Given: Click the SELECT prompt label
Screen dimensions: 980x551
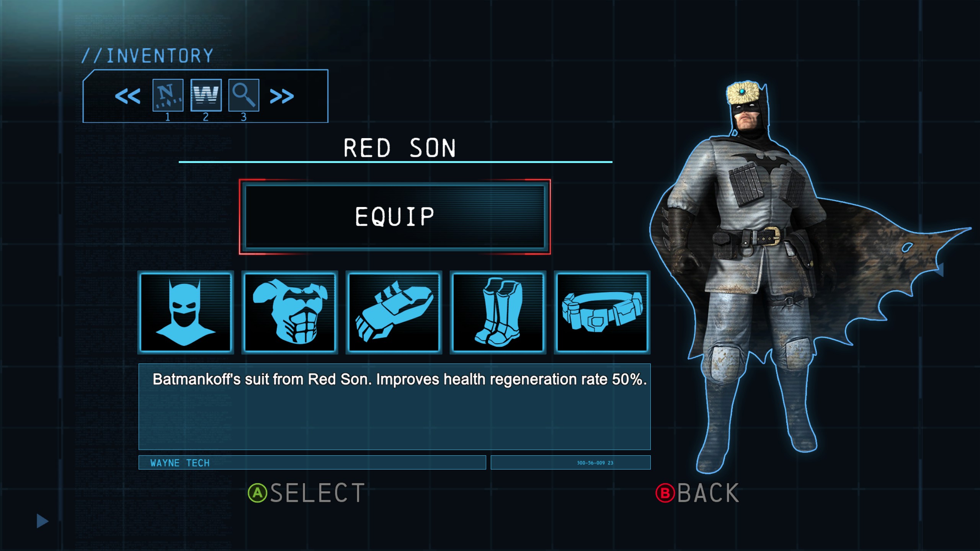Looking at the screenshot, I should (x=317, y=493).
